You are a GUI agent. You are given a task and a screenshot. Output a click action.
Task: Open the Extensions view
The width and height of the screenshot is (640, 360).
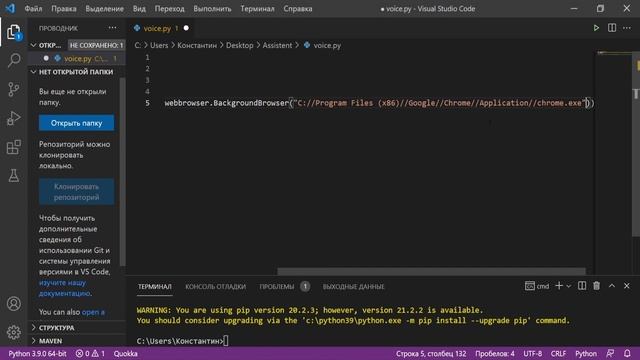pyautogui.click(x=13, y=147)
